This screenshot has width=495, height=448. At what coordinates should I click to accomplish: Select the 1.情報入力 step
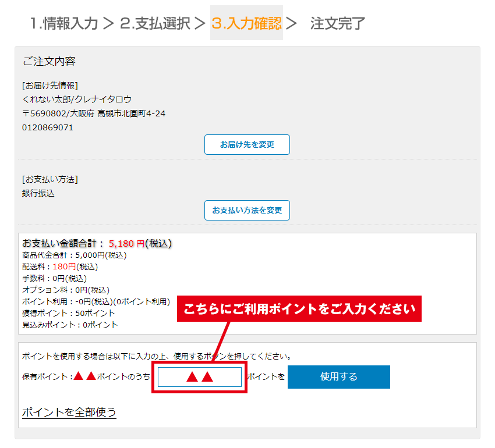coord(64,23)
